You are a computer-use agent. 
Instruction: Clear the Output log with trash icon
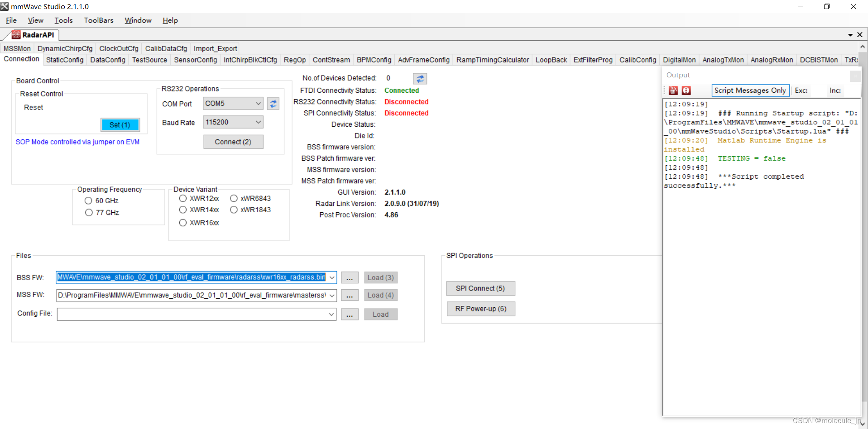pos(673,91)
